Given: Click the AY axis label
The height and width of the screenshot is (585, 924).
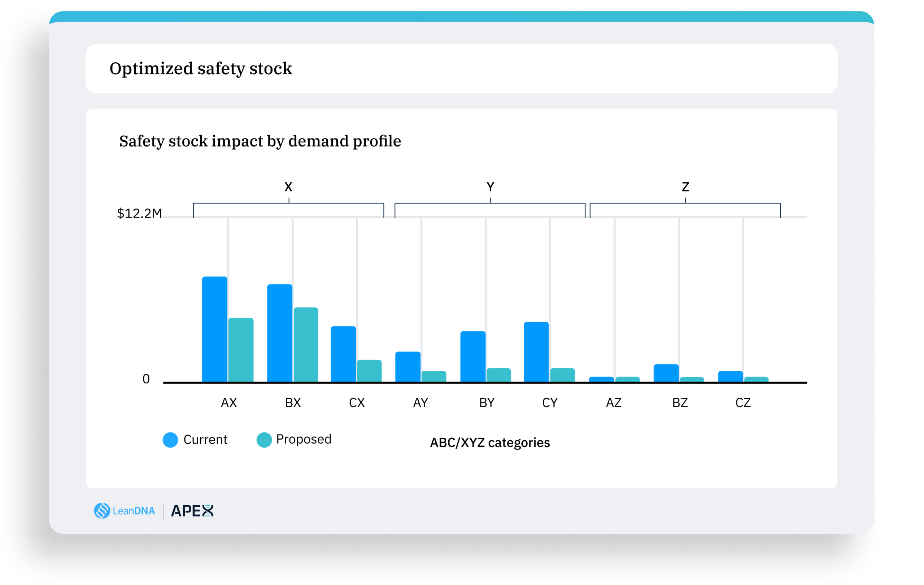Looking at the screenshot, I should (420, 403).
